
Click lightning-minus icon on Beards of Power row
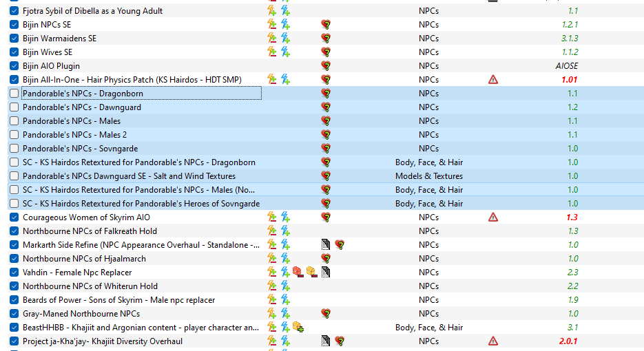[x=271, y=299]
